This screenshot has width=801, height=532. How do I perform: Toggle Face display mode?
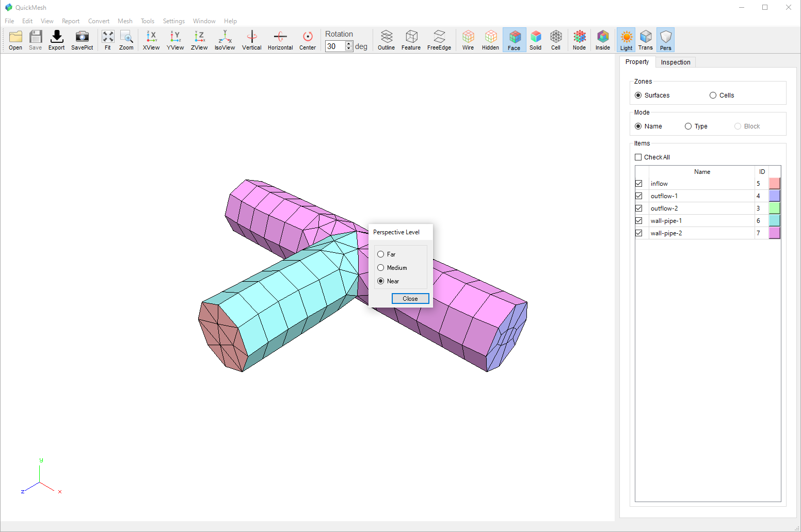tap(514, 40)
